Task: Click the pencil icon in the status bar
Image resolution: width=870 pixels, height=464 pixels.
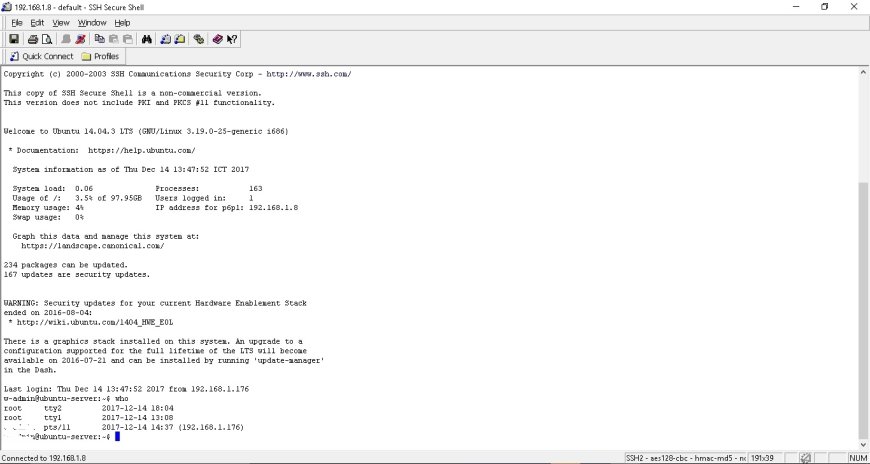Action: click(x=805, y=458)
